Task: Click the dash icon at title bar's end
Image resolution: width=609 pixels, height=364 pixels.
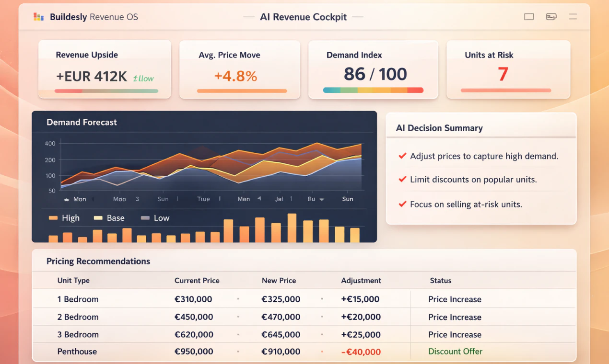Action: [x=573, y=17]
